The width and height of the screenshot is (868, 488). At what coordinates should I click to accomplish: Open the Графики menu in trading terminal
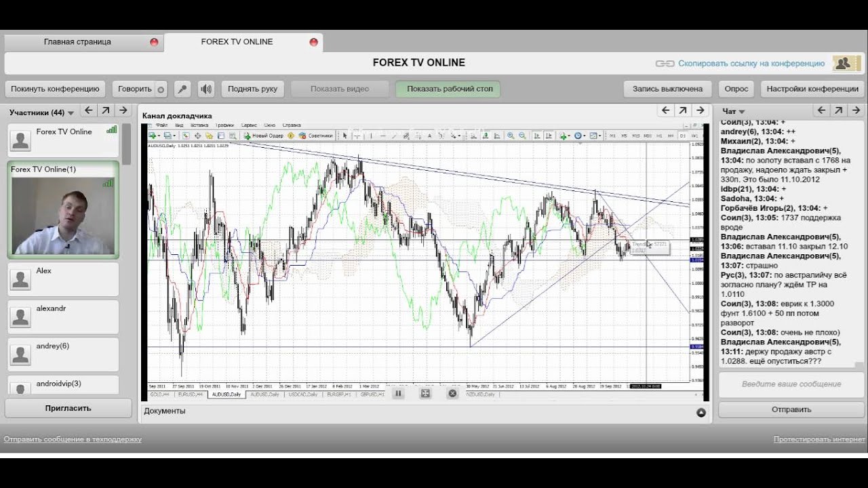click(x=224, y=125)
